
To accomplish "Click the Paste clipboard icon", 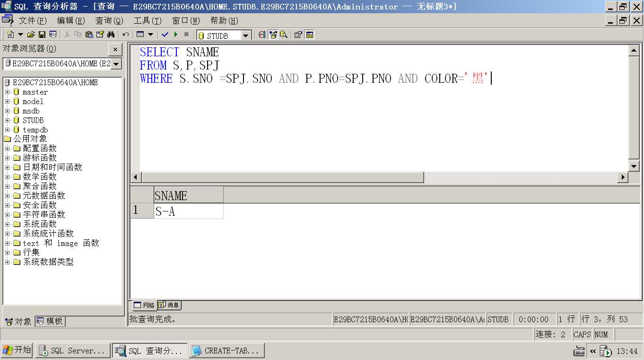I will pyautogui.click(x=89, y=35).
